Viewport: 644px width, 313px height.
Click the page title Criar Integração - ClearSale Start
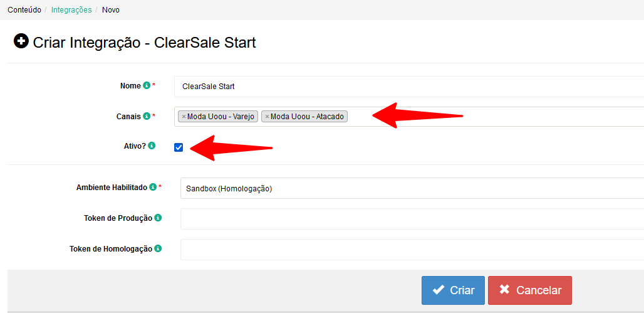[145, 43]
